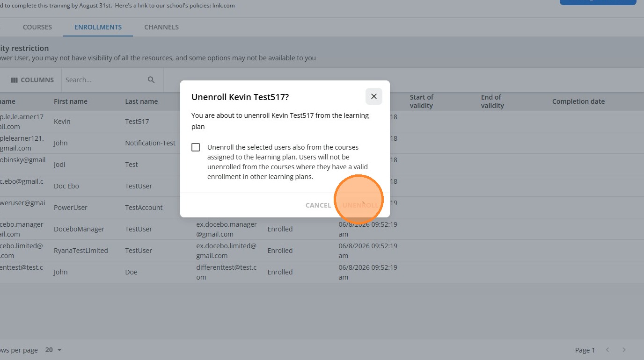This screenshot has width=644, height=360.
Task: Click John in the Doe row
Action: click(x=61, y=272)
